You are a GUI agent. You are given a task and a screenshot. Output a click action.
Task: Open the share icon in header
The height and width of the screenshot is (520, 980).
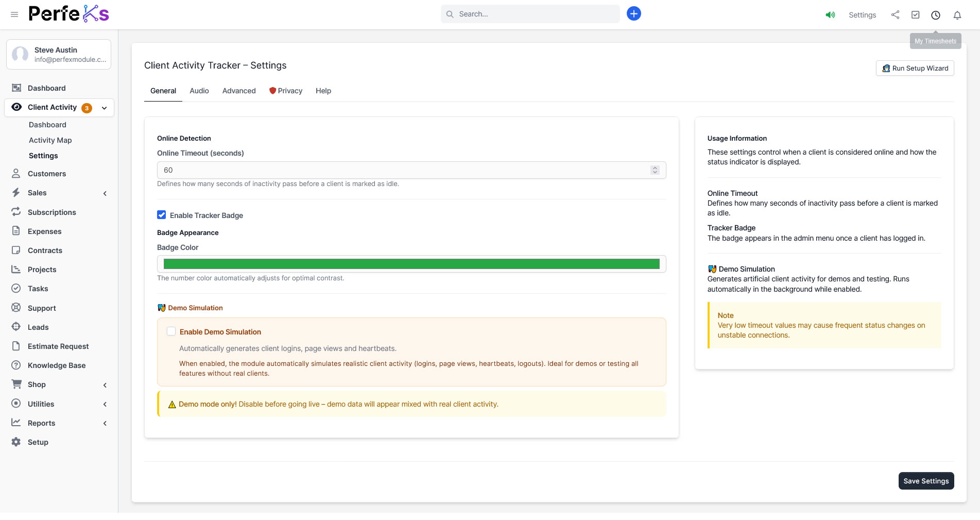click(895, 15)
